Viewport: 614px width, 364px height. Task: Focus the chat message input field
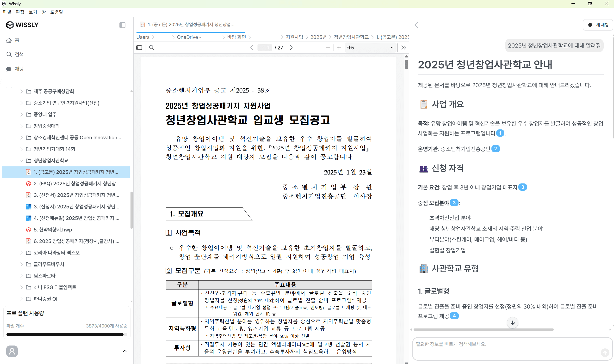(506, 348)
